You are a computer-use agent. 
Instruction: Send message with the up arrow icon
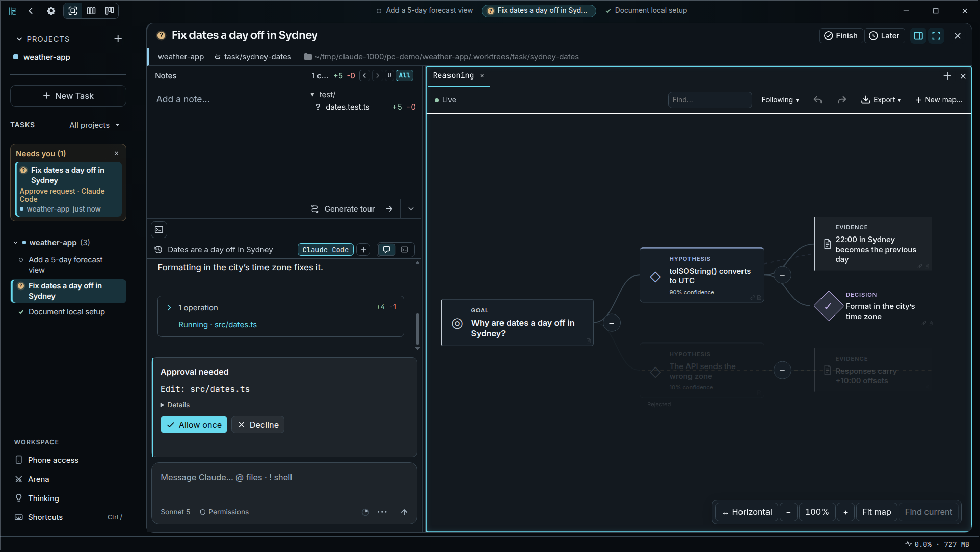point(404,512)
